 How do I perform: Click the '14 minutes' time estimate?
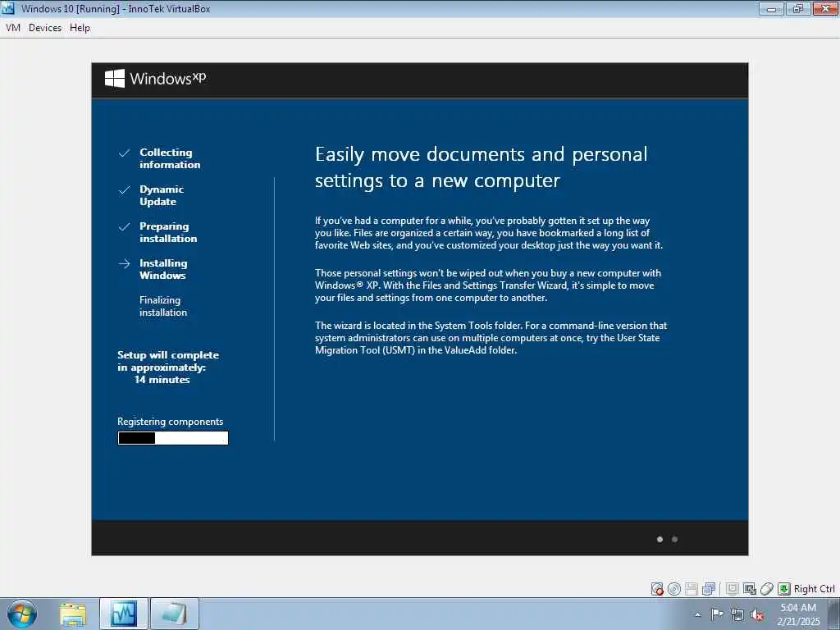point(162,380)
